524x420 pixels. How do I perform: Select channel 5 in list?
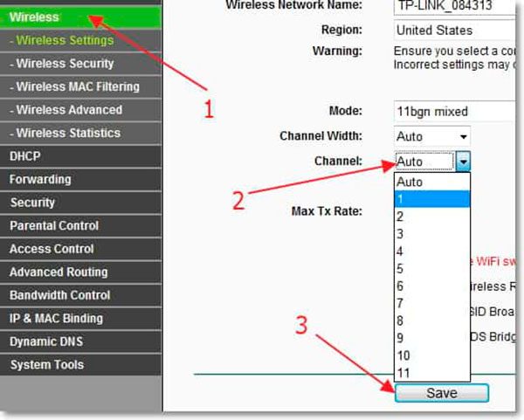(432, 269)
